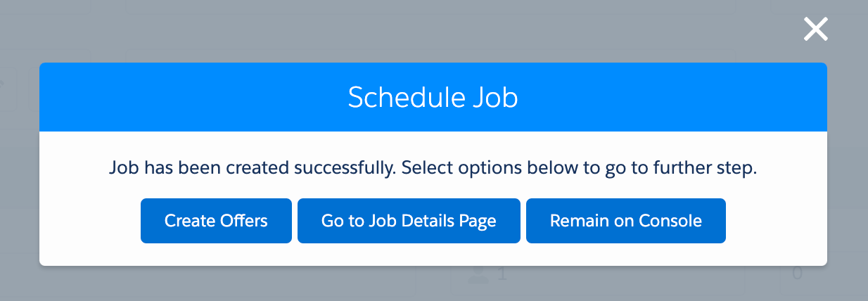This screenshot has height=301, width=868.
Task: Click the Create Offers button
Action: [x=216, y=221]
